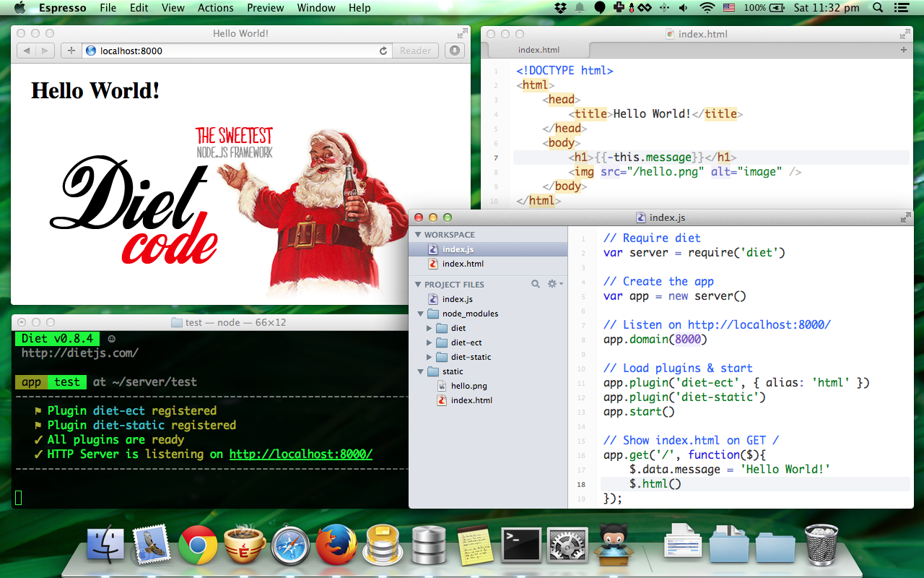Select index.html under WORKSPACE
924x578 pixels.
489,264
